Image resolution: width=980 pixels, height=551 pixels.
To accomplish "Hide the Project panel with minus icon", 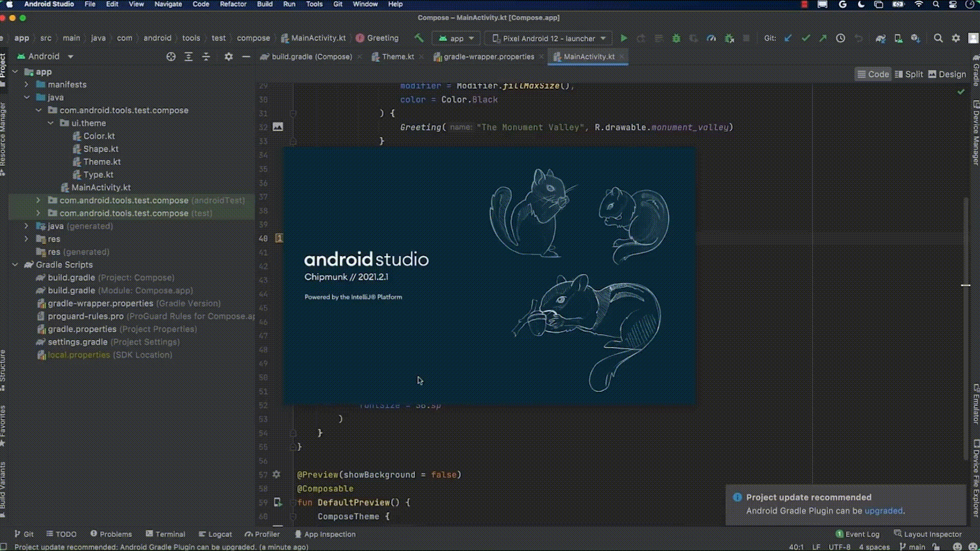I will [246, 57].
